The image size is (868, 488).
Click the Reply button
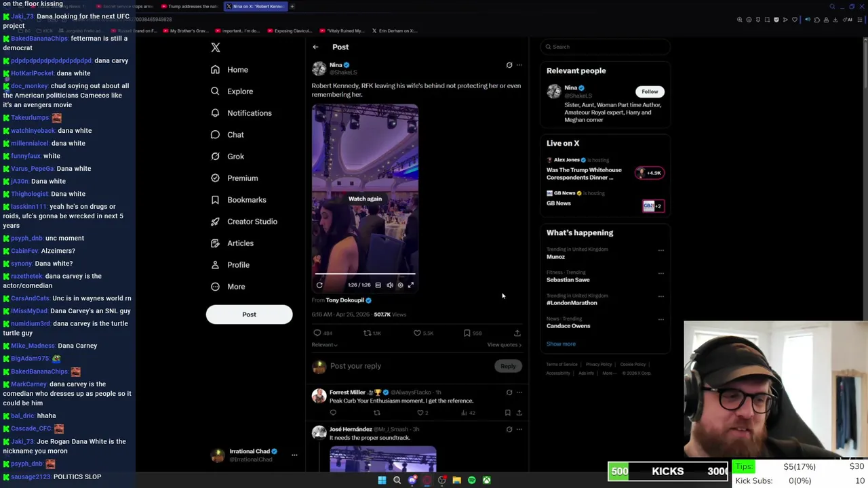click(x=508, y=366)
